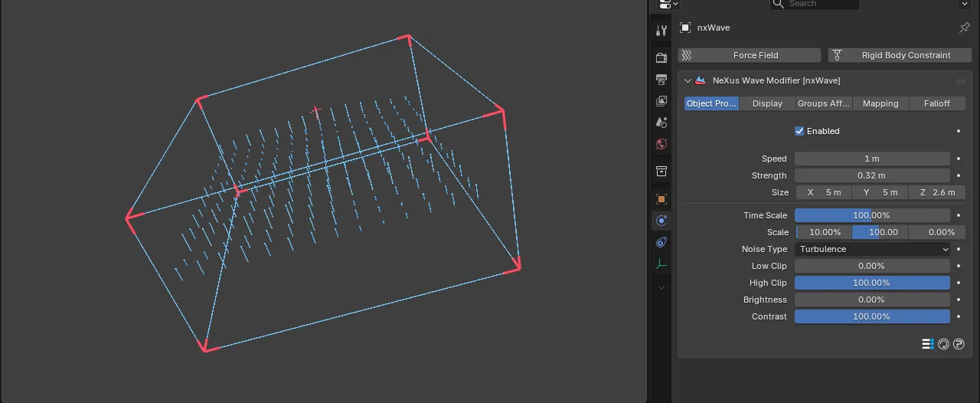Click the list-style icon at the panel's bottom
980x403 pixels.
coord(927,344)
